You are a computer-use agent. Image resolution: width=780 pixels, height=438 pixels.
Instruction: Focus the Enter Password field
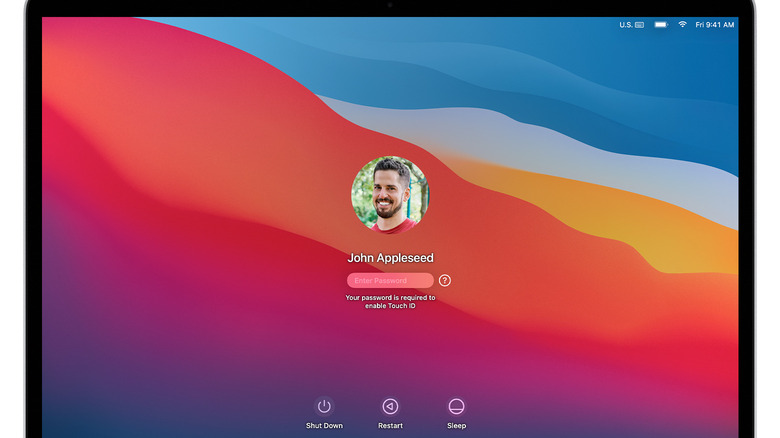click(x=390, y=281)
